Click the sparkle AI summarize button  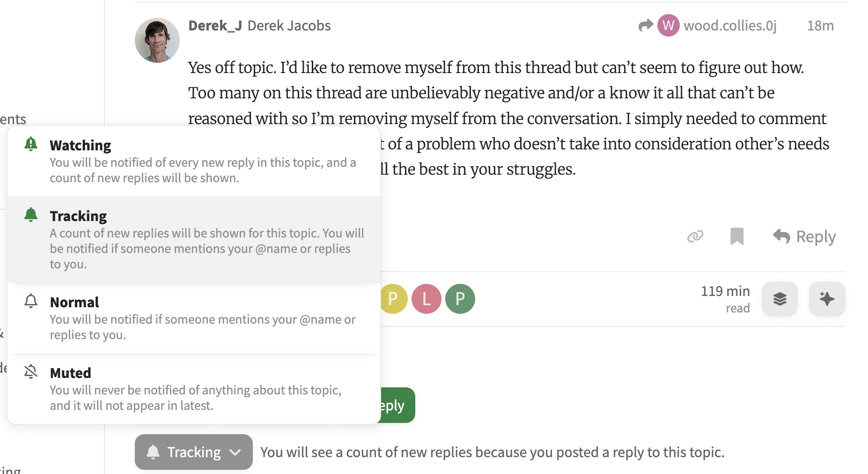pos(827,299)
